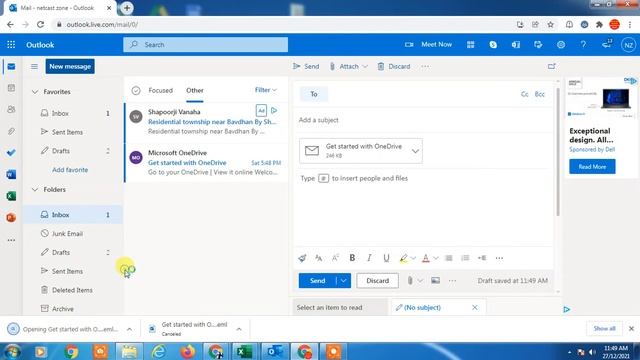Click Meet Now in the header

tap(429, 44)
